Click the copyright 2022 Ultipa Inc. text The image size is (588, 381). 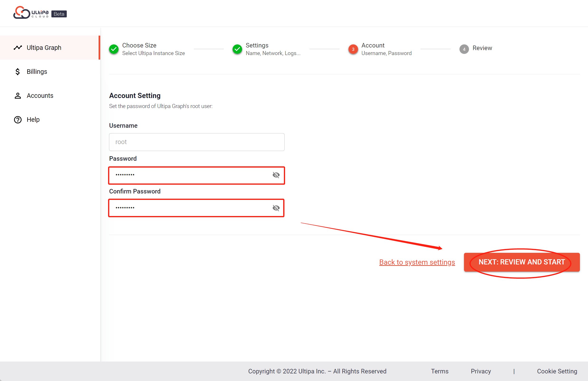(x=317, y=371)
